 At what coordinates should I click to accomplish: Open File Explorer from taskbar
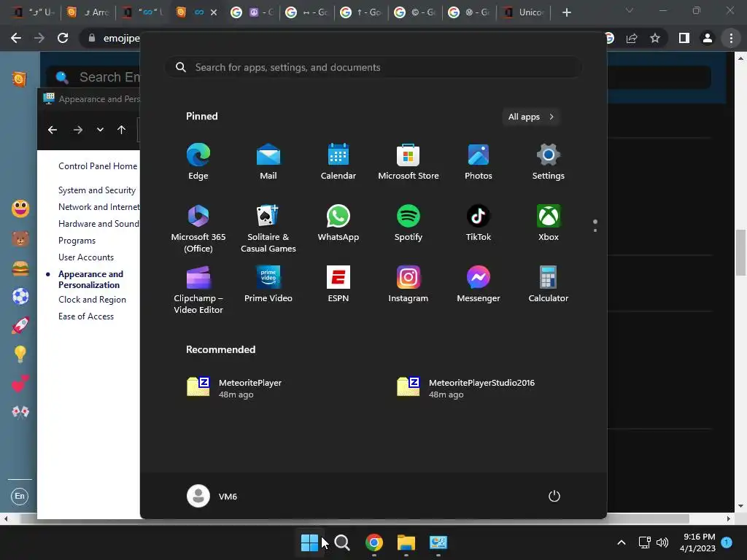pos(406,542)
